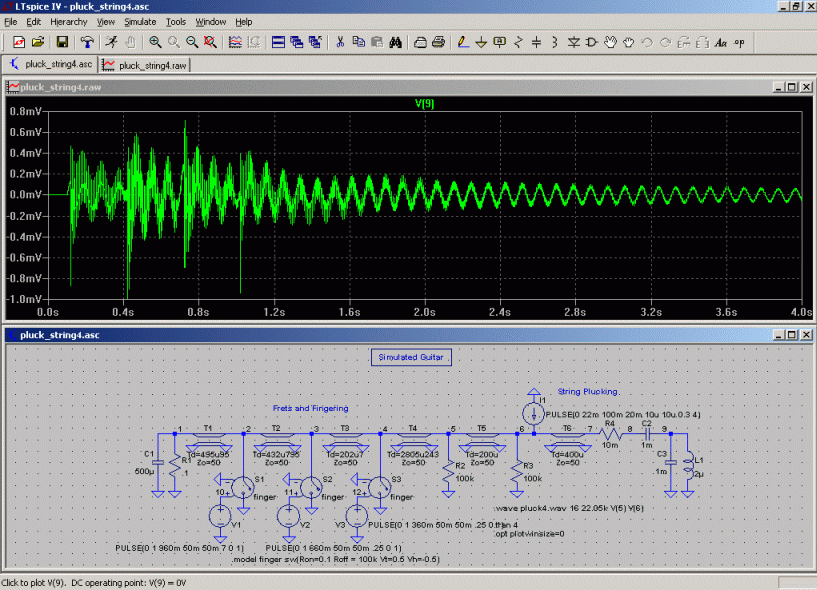
Task: Click the Label Net tool
Action: 499,42
